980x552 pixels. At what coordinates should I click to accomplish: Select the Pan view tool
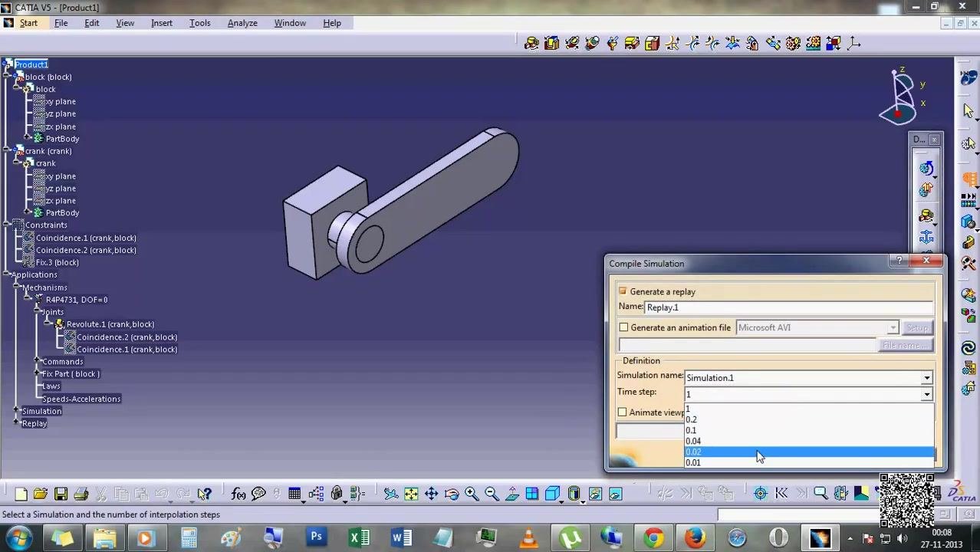point(431,495)
